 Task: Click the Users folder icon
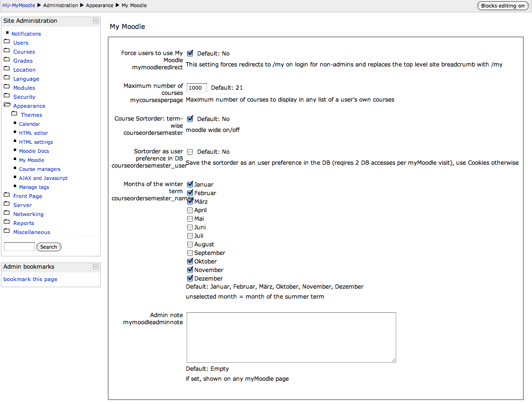tap(7, 41)
